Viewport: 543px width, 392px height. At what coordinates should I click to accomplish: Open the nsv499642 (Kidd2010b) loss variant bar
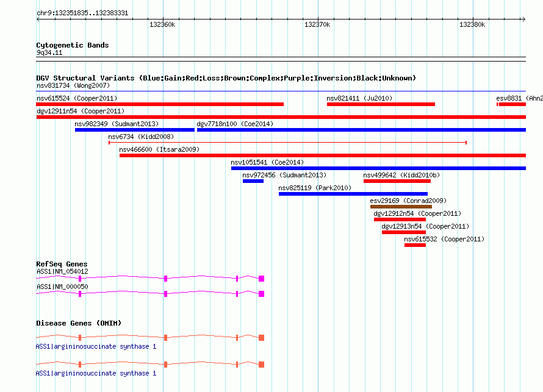click(x=397, y=181)
